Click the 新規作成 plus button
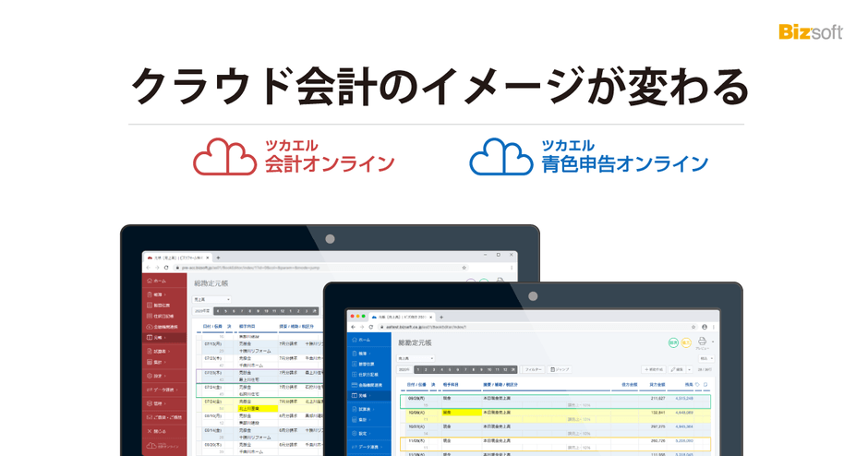 click(654, 369)
